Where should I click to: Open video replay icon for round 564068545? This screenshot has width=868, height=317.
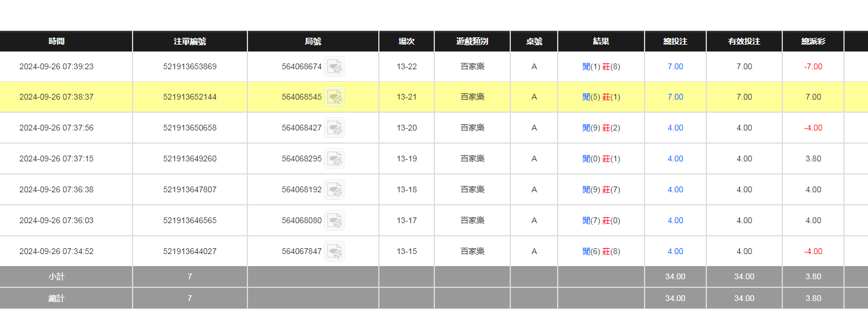[334, 97]
